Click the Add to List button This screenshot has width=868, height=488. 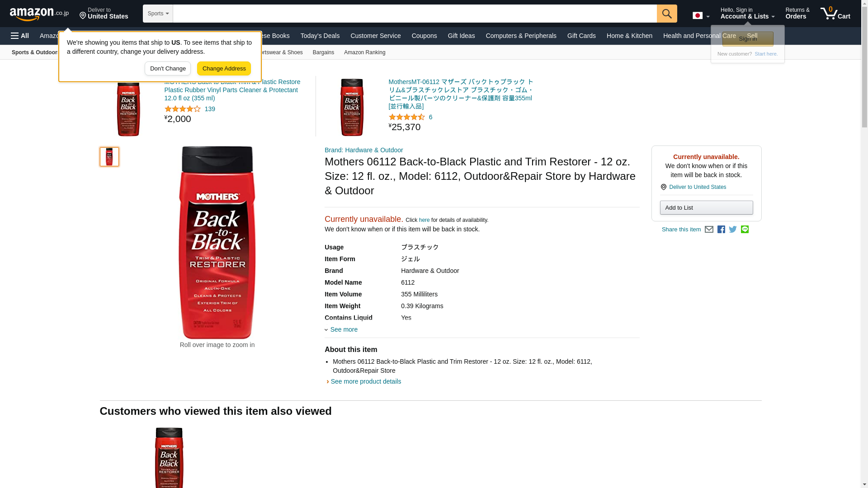click(x=706, y=208)
